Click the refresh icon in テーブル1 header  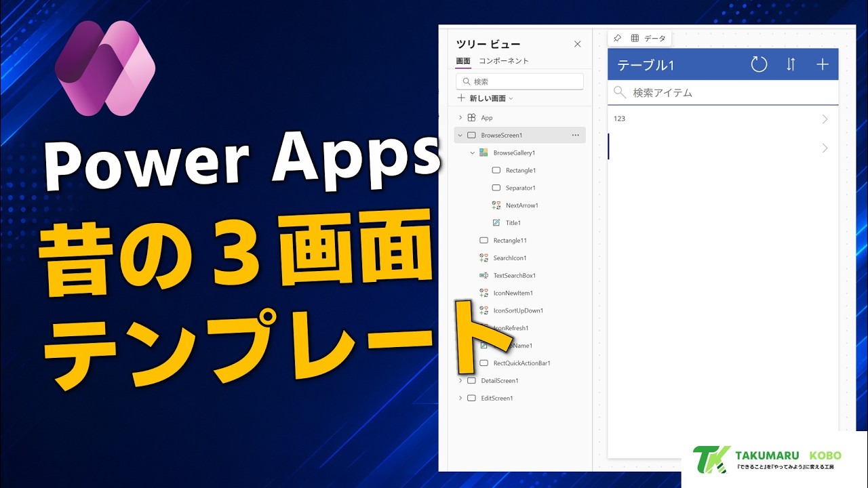pos(759,64)
